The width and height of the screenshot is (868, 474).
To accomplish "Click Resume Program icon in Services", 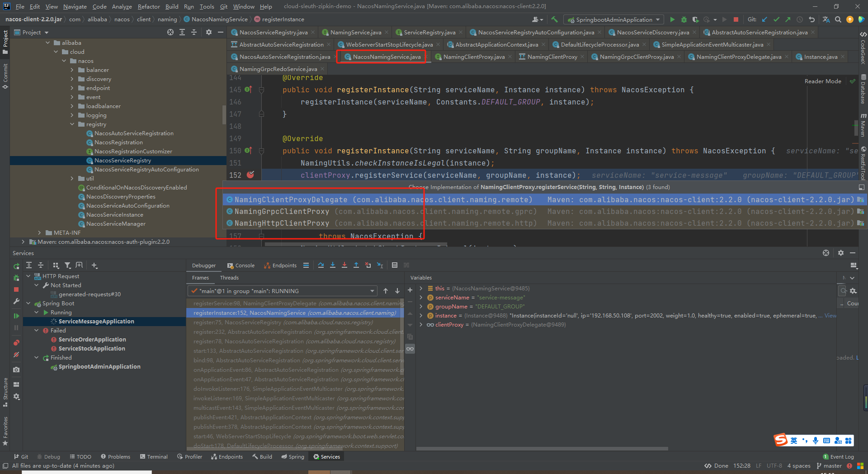I will click(16, 316).
